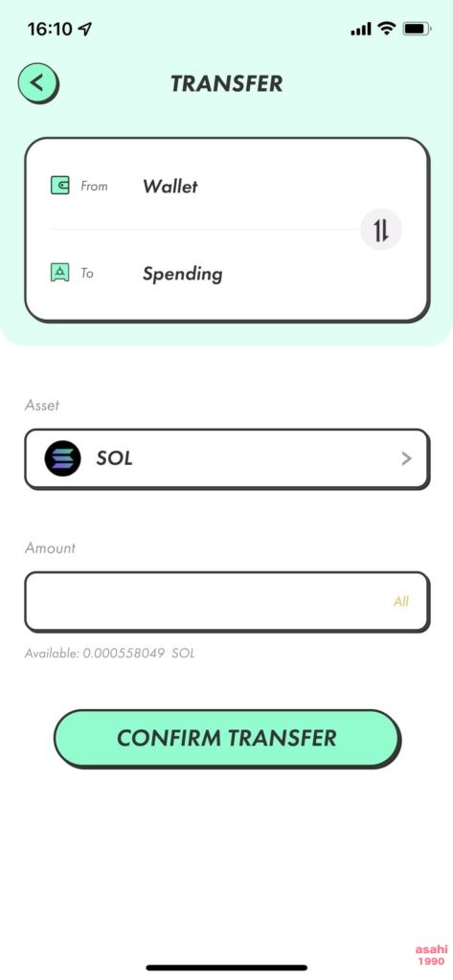Tap the battery indicator icon
The width and height of the screenshot is (453, 980).
[x=417, y=28]
